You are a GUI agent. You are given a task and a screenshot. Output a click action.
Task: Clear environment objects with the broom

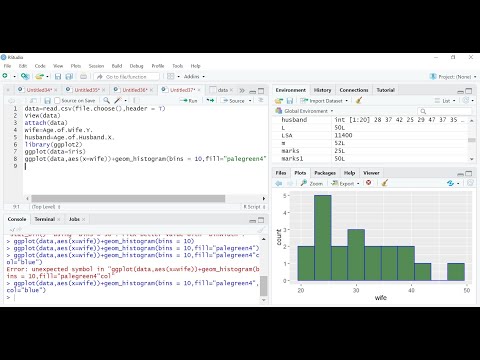point(359,100)
